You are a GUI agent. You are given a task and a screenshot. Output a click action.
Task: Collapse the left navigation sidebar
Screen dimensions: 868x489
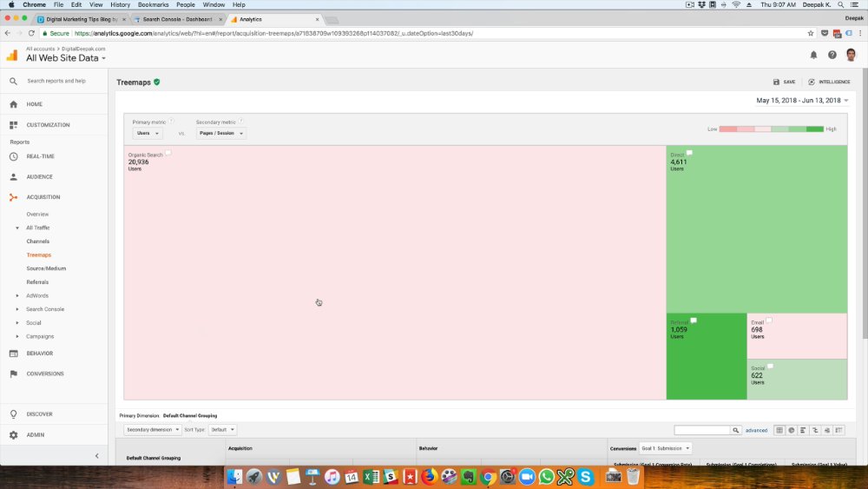point(97,456)
